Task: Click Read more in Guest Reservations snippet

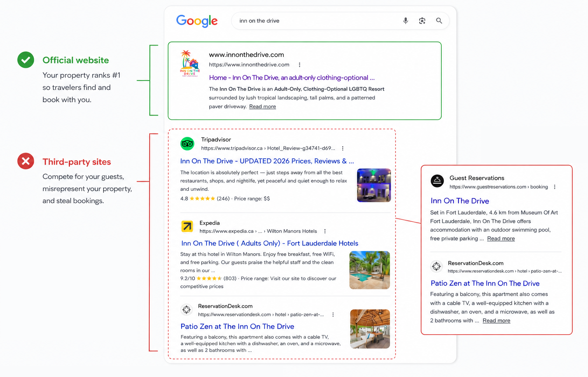Action: coord(501,238)
